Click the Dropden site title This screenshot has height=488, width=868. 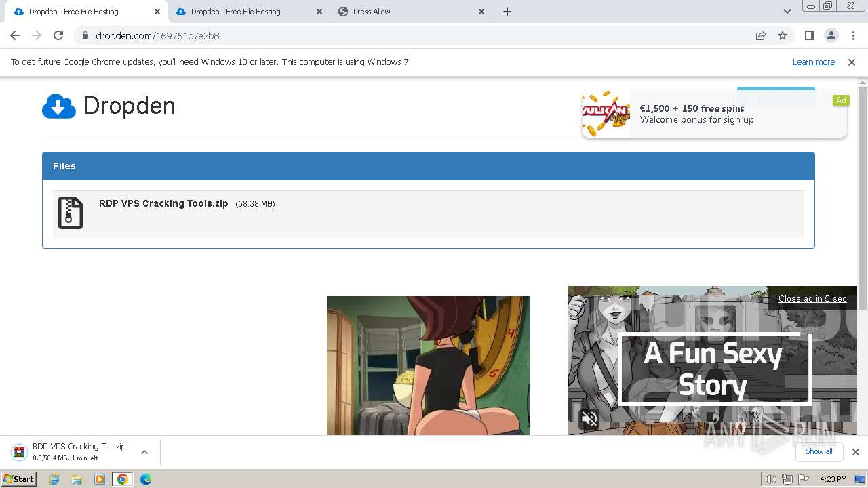pos(129,106)
